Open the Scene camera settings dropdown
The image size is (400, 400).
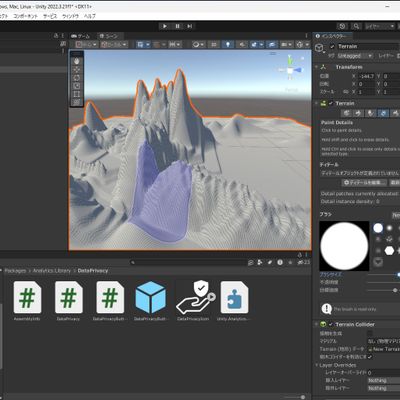(286, 44)
